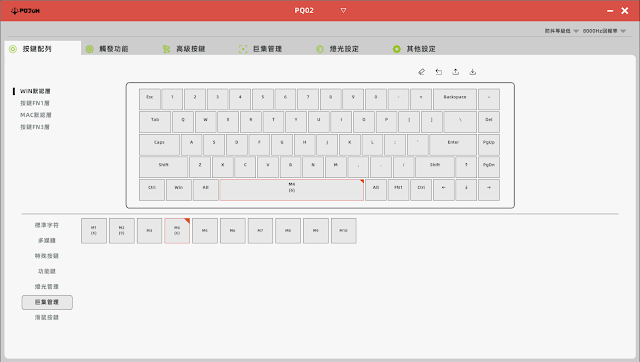The height and width of the screenshot is (362, 640).
Task: Select the left Shift key
Action: coord(163,167)
